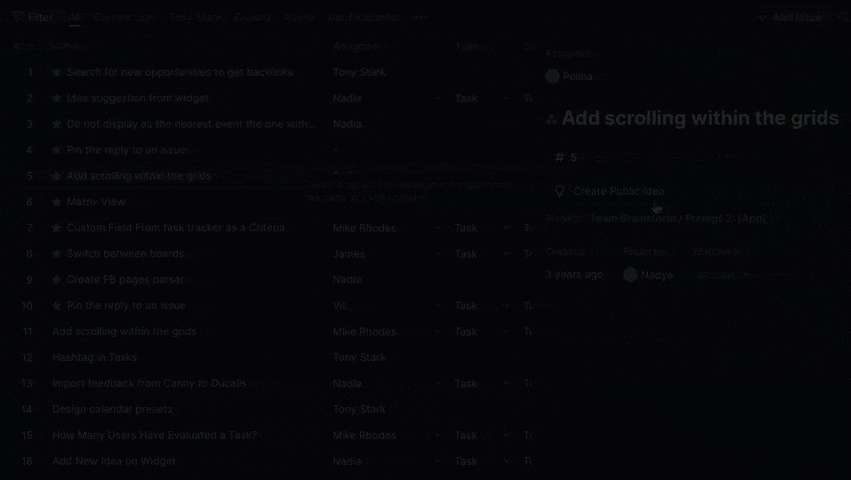Viewport: 851px width, 480px height.
Task: Toggle star on Custom Field From task tracker row
Action: (57, 228)
